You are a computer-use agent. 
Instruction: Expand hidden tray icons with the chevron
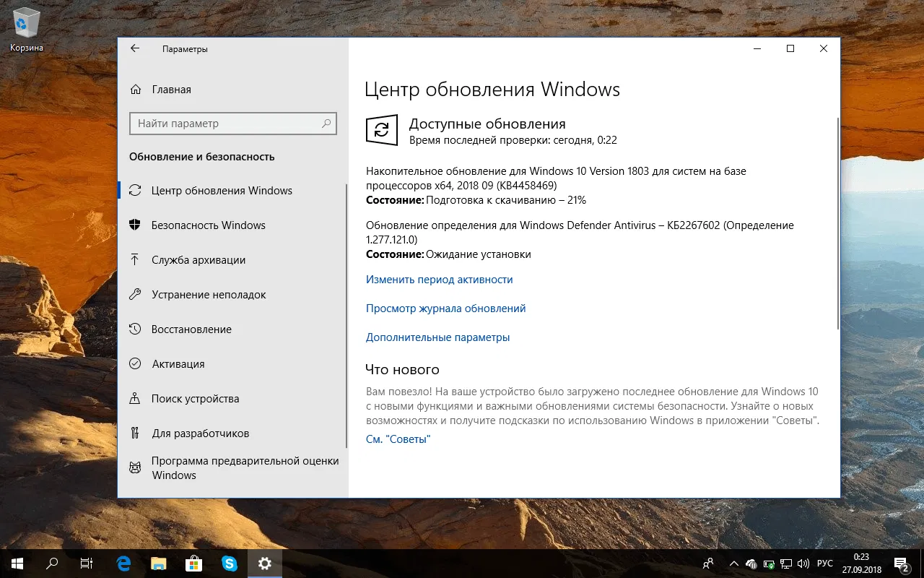[733, 563]
